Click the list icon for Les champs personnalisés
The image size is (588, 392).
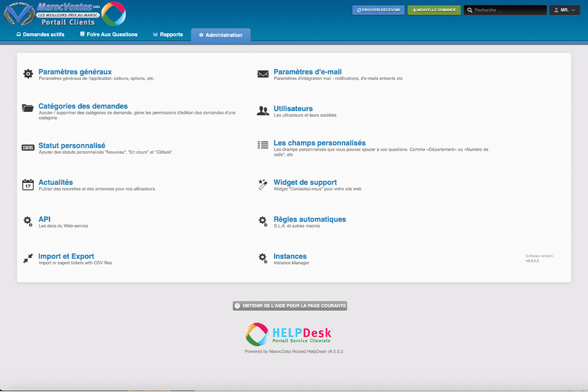pyautogui.click(x=263, y=145)
